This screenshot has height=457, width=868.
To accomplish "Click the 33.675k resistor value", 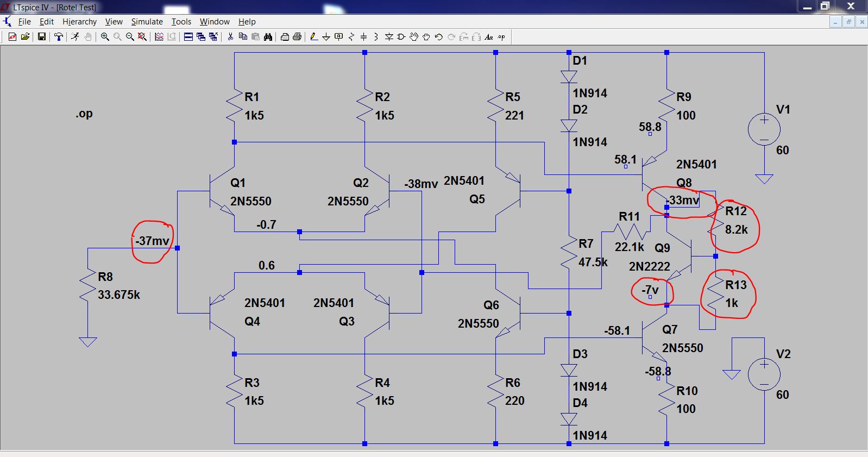I will [119, 295].
